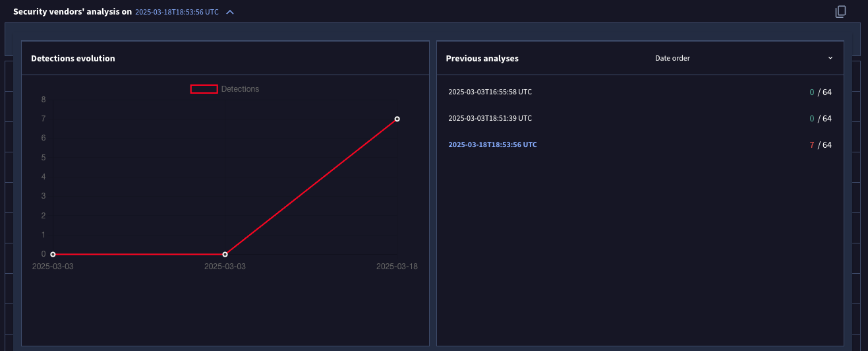This screenshot has height=351, width=868.
Task: Open analysis 2025-03-03T16:55:58 UTC
Action: (490, 92)
